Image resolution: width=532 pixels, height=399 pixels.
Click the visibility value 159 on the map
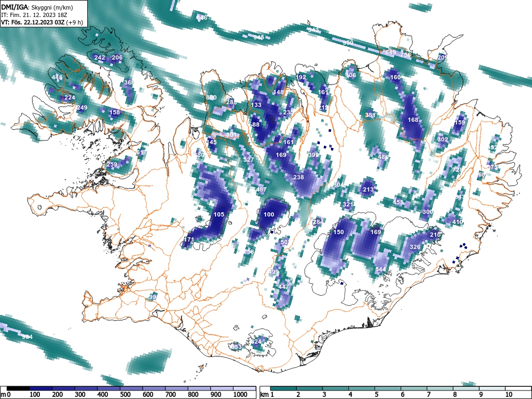(x=460, y=122)
